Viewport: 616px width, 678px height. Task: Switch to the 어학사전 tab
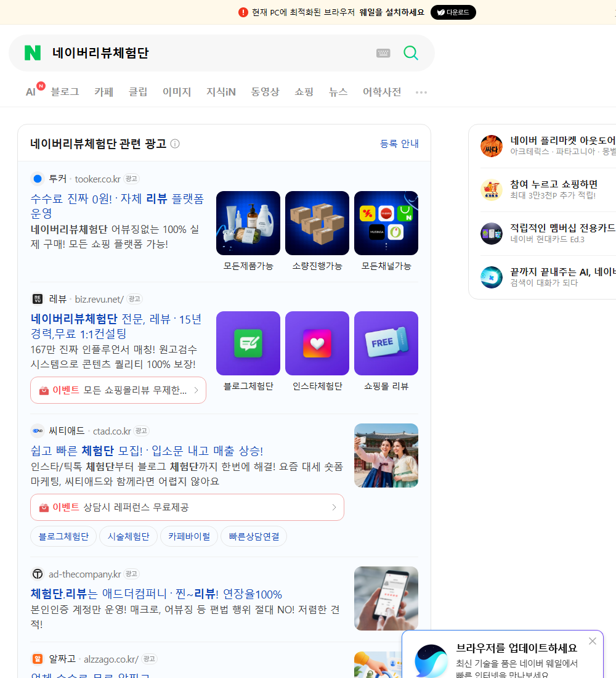pos(382,92)
